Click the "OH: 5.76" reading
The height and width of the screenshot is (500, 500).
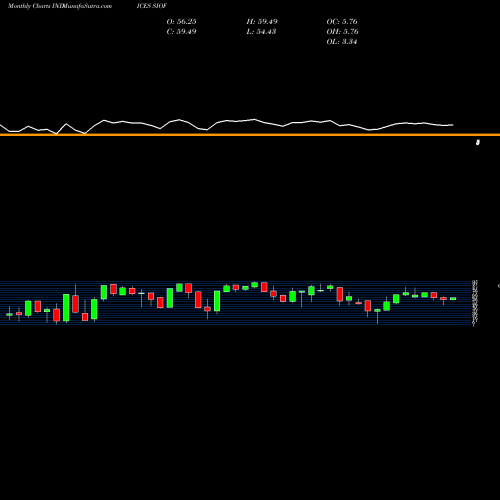pos(342,31)
